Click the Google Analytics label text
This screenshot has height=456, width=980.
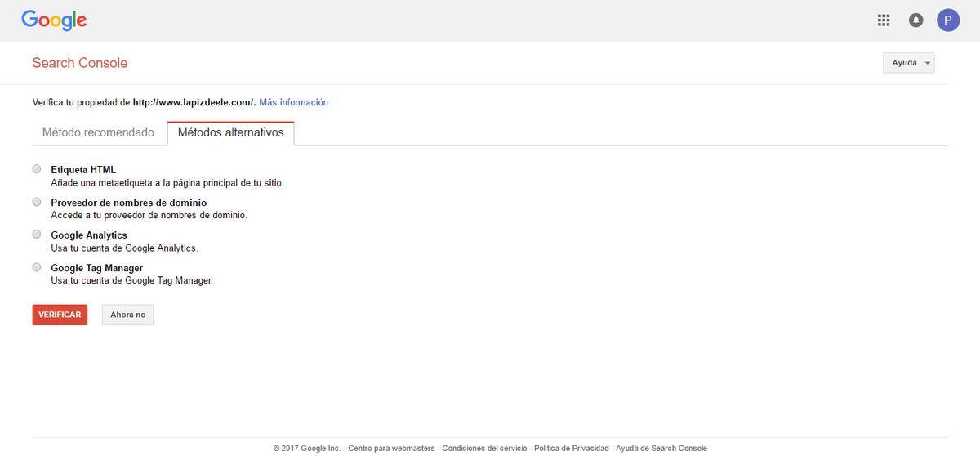(x=89, y=235)
